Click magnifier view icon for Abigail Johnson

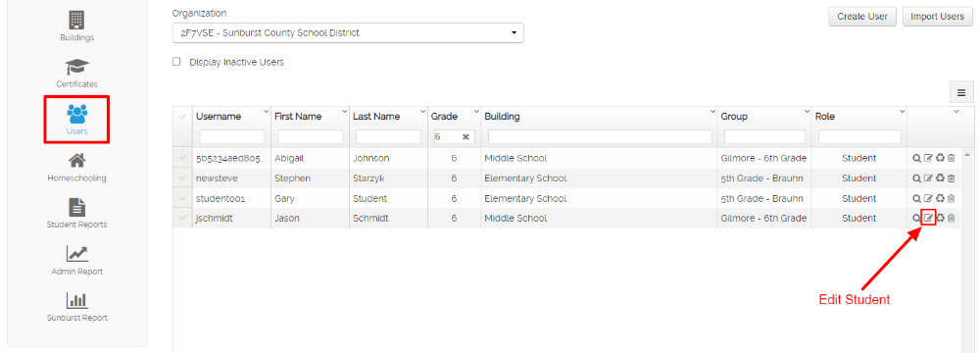(x=916, y=159)
